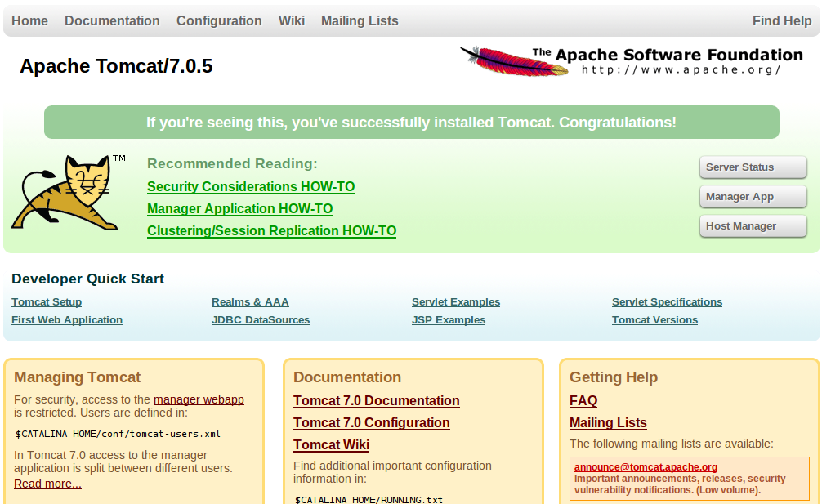822x504 pixels.
Task: Open the First Web Application link
Action: click(67, 320)
